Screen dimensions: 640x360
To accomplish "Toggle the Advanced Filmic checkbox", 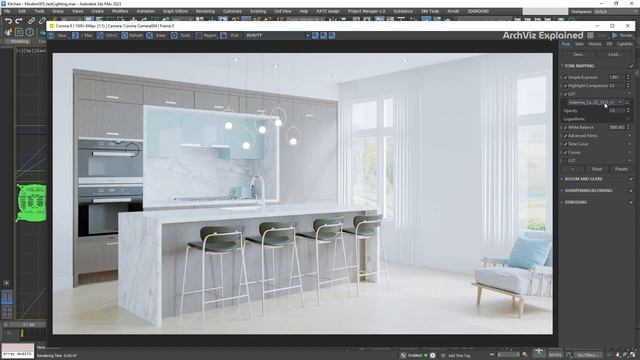I will click(565, 136).
